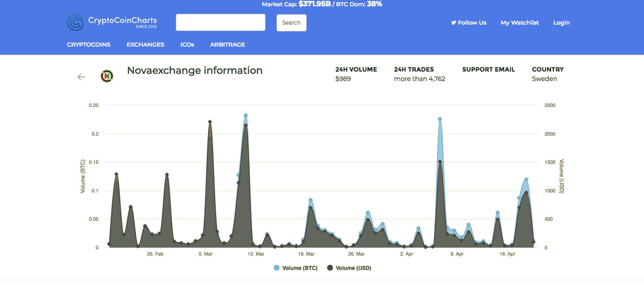Click the COUNTRY label

(x=548, y=69)
